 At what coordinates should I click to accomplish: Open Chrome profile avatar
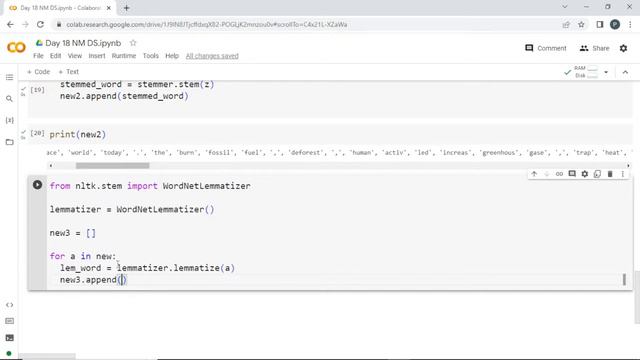[615, 24]
